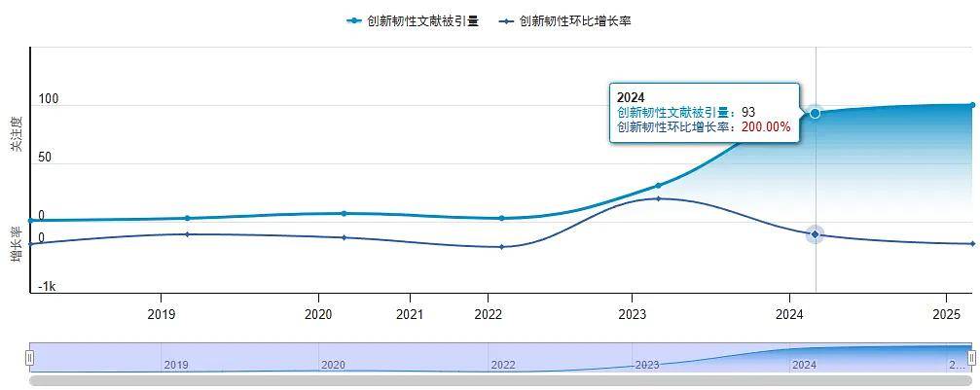Select the 2025 citation endpoint marker
Screen dimensions: 980x390
coord(972,105)
